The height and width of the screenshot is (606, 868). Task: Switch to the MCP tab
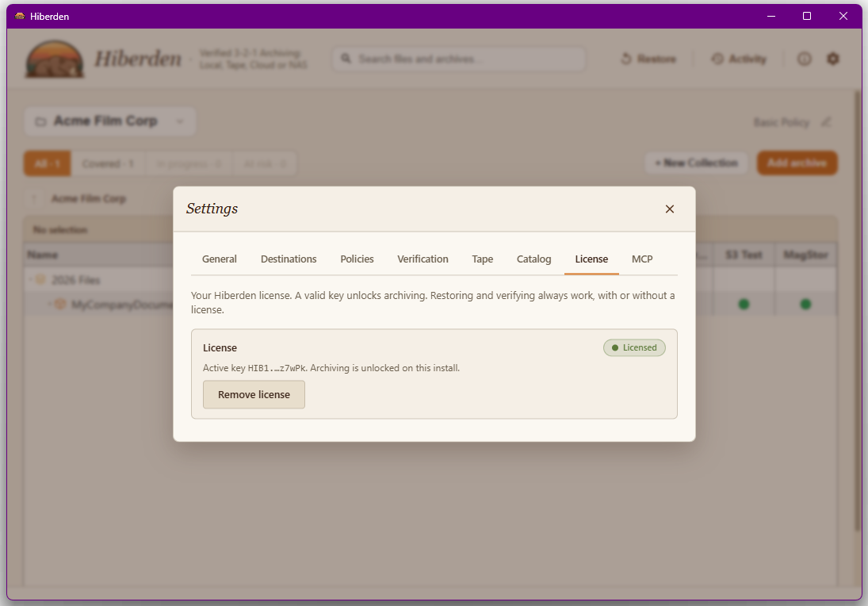pyautogui.click(x=642, y=259)
